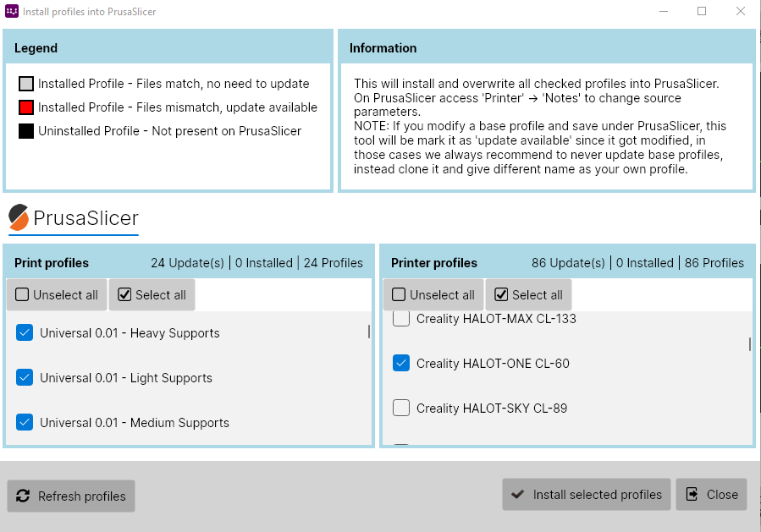Click the black Uninstalled Profile legend swatch
Image resolution: width=761 pixels, height=532 pixels.
click(26, 131)
